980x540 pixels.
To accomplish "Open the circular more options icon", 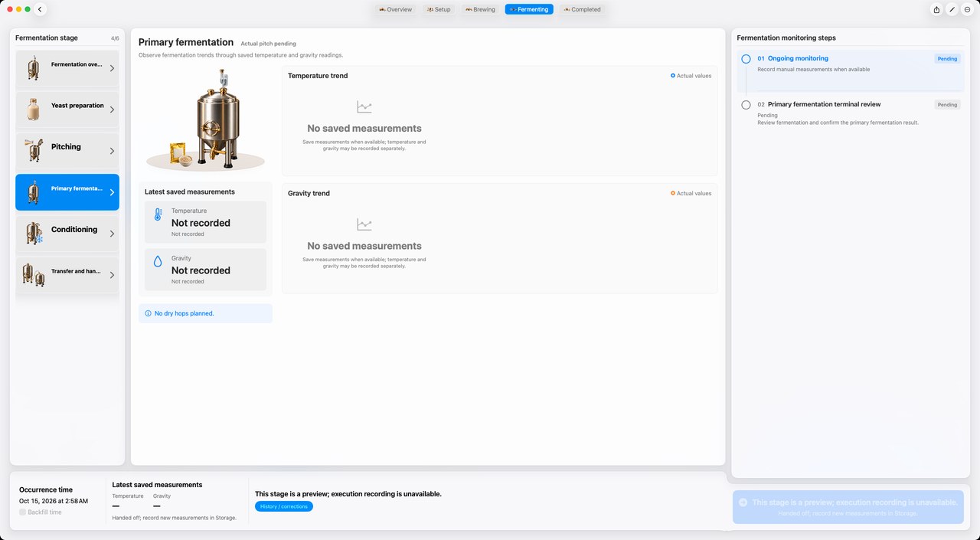I will (968, 9).
